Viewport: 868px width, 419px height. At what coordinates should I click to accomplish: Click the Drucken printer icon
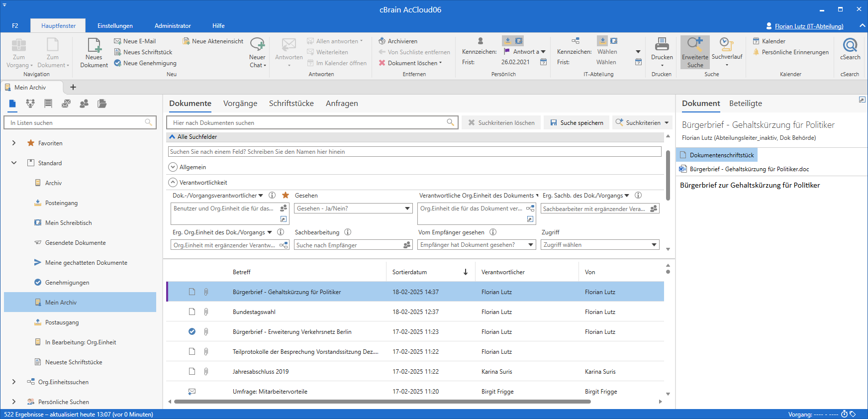662,45
